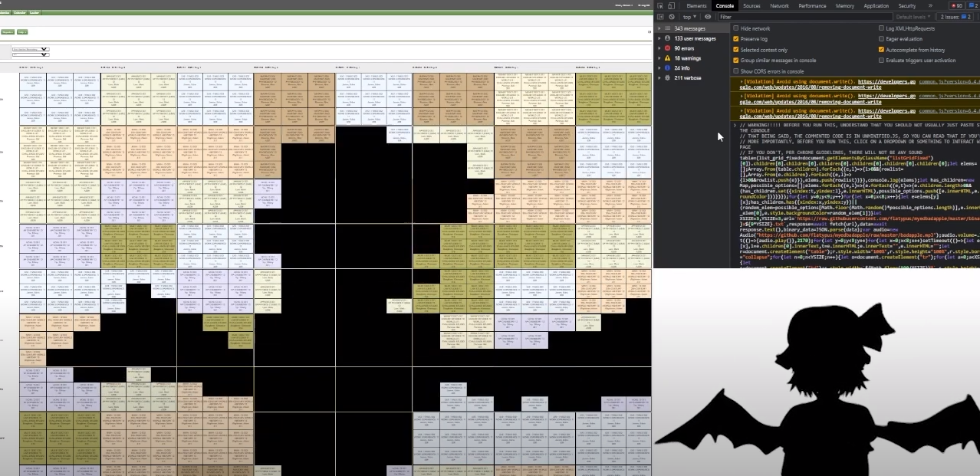Disable Selected context only
Screen dimensions: 980x476
coord(736,50)
